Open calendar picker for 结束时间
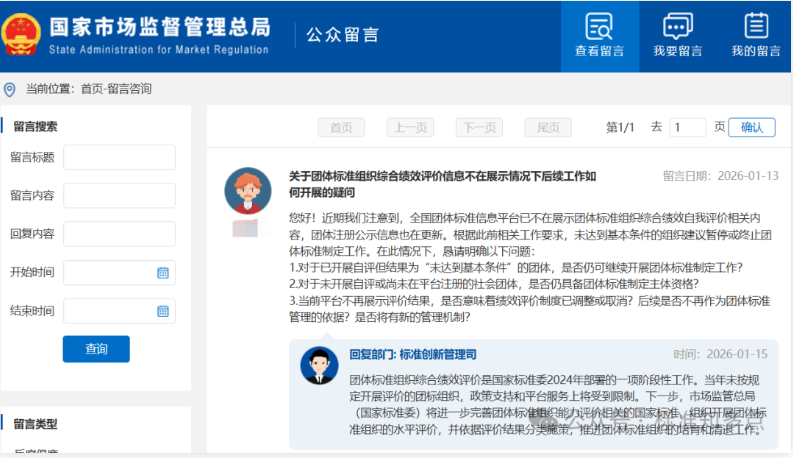793x458 pixels. coord(162,311)
